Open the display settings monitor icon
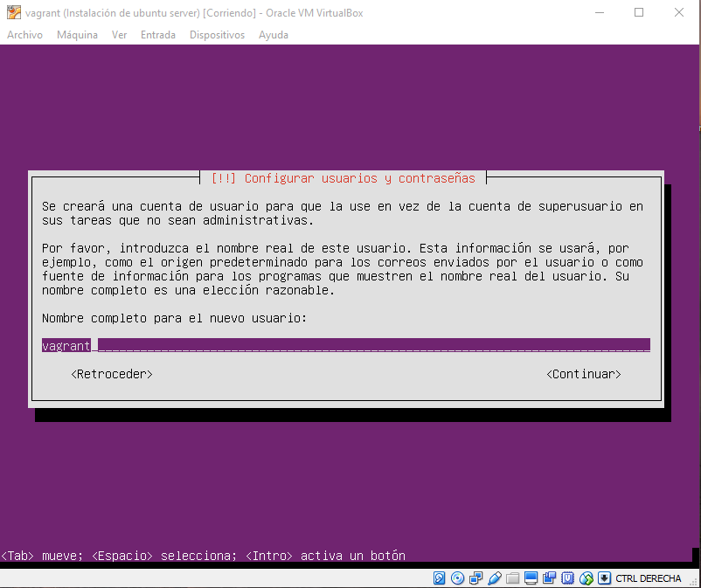The height and width of the screenshot is (588, 701). point(531,578)
